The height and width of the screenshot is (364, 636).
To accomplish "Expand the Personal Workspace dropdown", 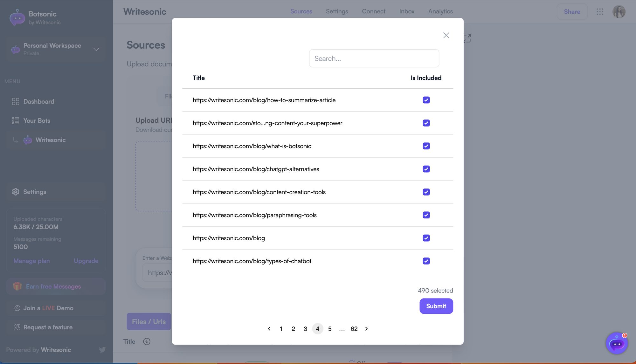I will coord(96,50).
